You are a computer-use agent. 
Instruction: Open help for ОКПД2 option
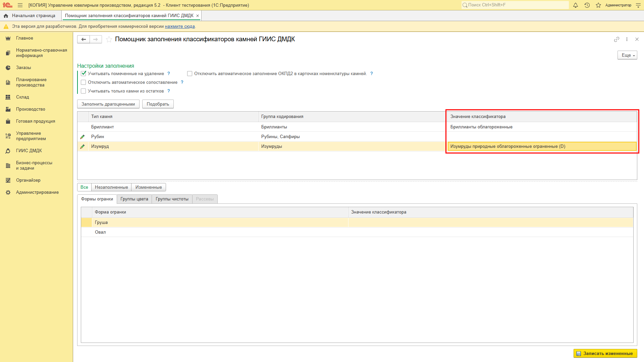click(x=372, y=74)
